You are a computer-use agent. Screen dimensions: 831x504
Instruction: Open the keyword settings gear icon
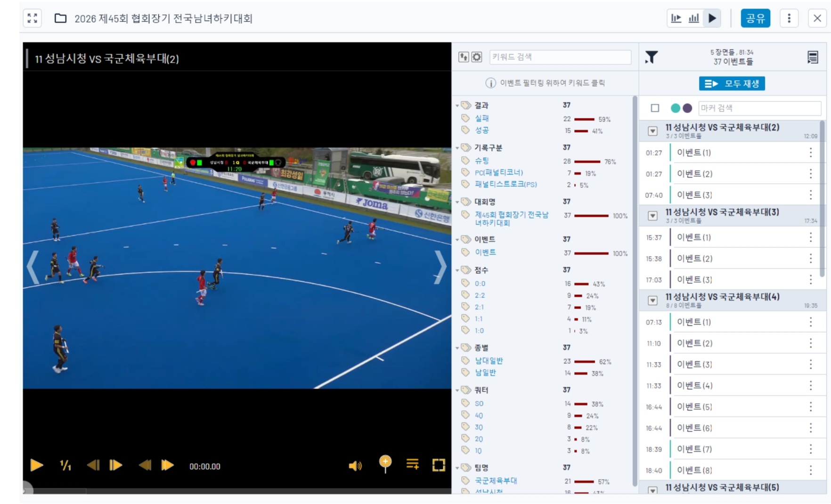[477, 57]
